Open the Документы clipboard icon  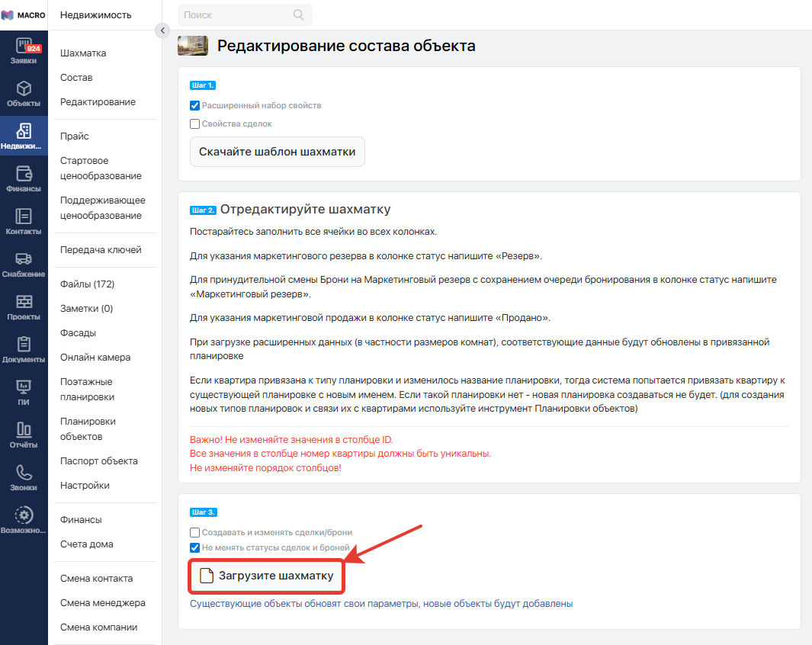(x=24, y=345)
